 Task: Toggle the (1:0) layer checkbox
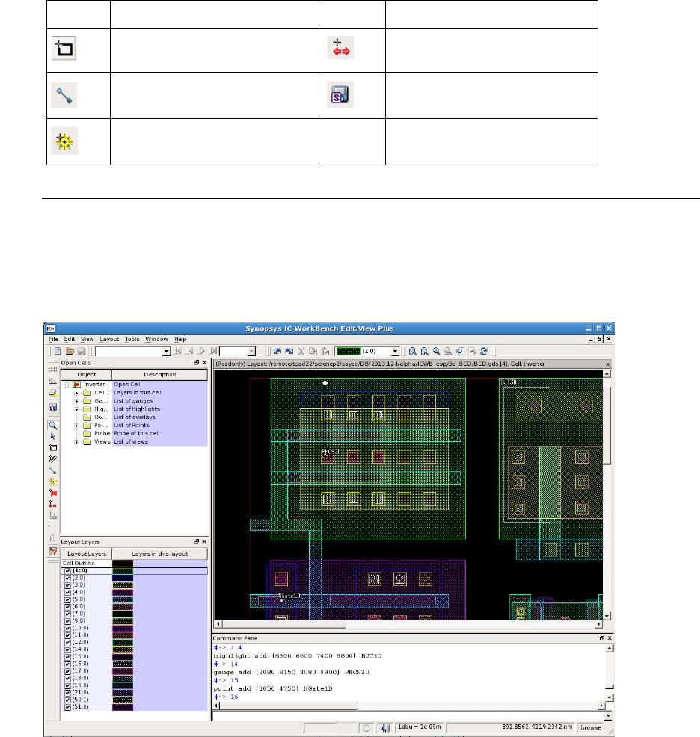coord(67,571)
